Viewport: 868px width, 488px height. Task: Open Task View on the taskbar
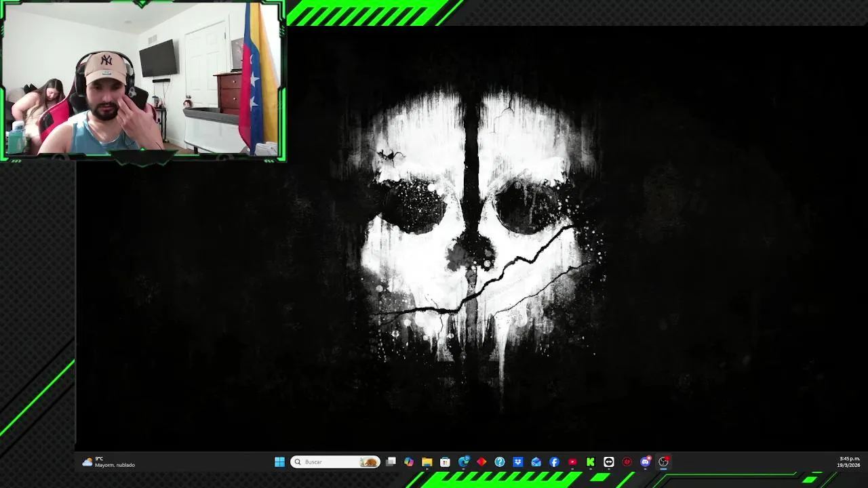pyautogui.click(x=391, y=462)
